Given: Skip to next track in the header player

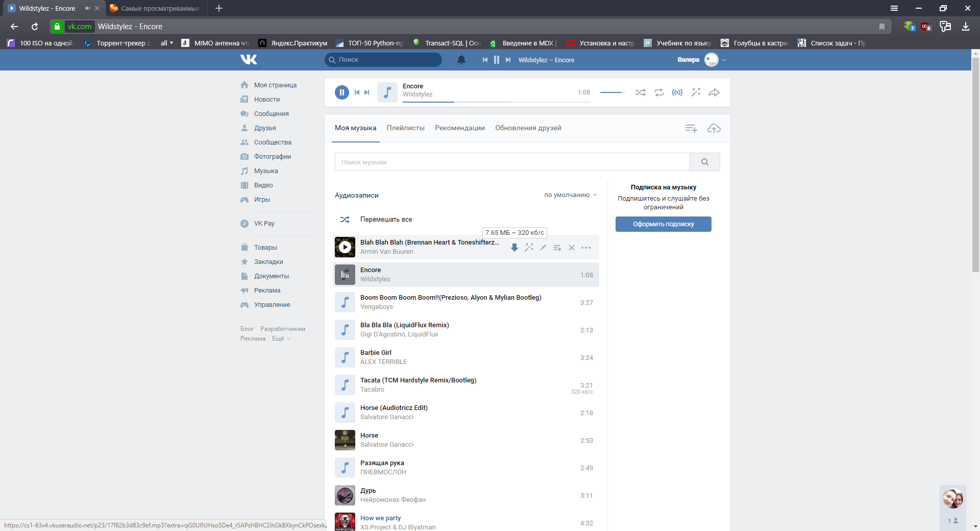Looking at the screenshot, I should [x=508, y=60].
